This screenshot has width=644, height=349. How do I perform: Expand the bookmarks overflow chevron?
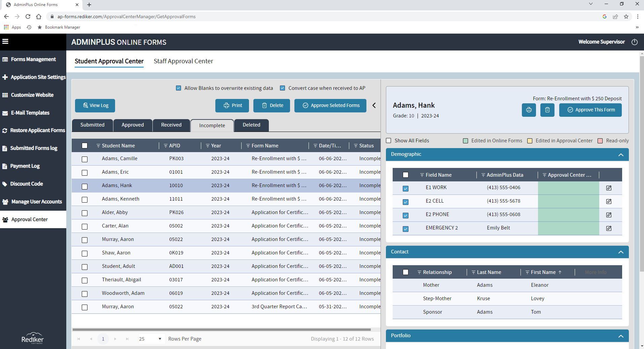(637, 27)
